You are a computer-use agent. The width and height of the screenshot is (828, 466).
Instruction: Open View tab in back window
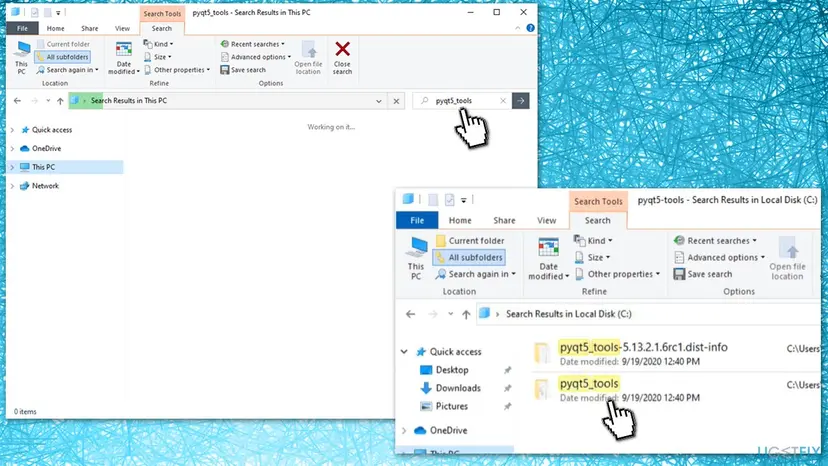[x=123, y=29]
